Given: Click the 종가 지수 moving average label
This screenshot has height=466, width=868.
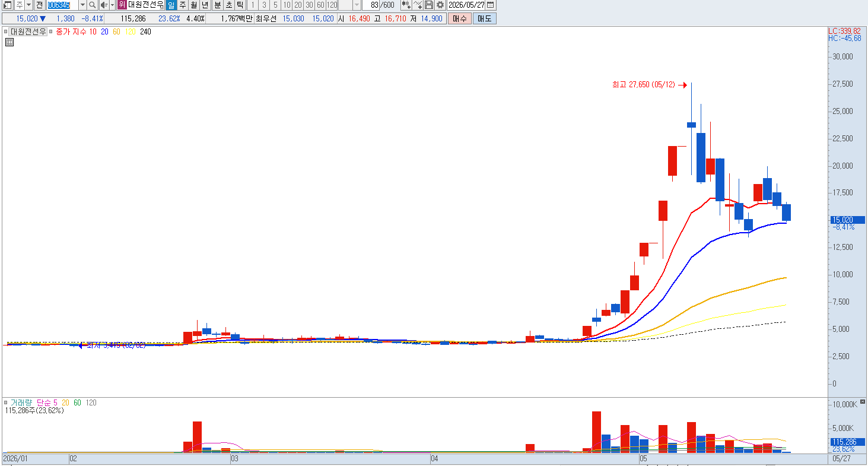Looking at the screenshot, I should tap(71, 32).
